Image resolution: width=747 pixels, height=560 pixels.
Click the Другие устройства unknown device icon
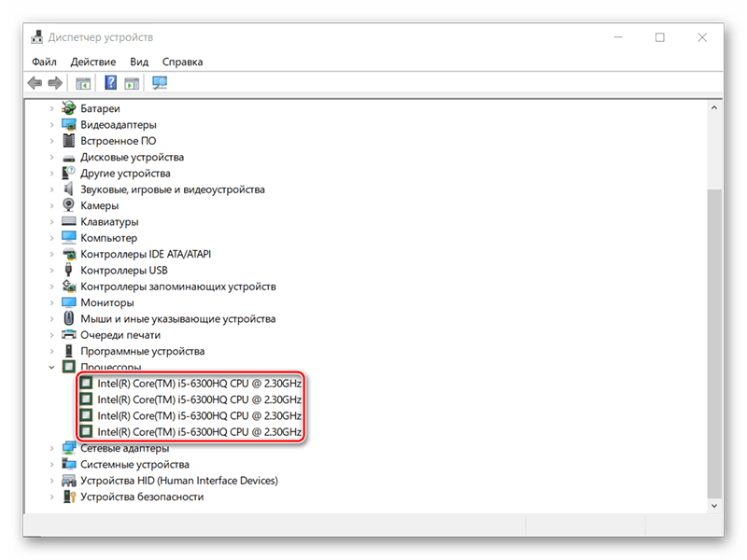[x=68, y=173]
